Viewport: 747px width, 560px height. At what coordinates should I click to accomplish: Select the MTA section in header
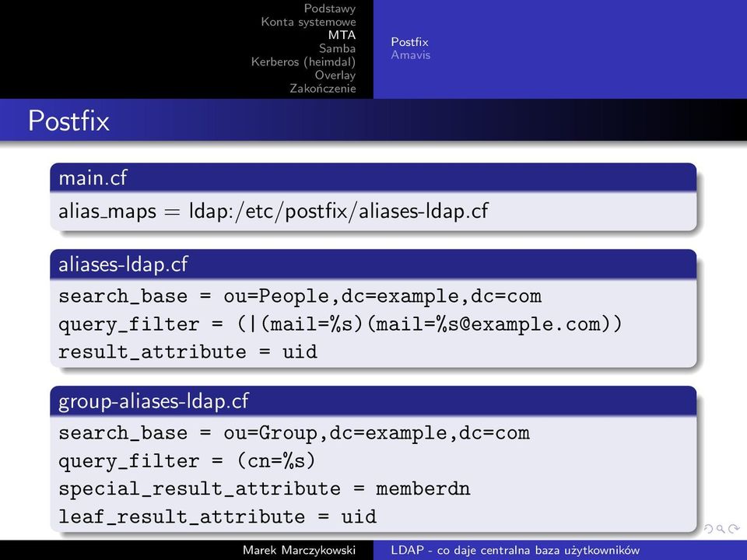(342, 35)
